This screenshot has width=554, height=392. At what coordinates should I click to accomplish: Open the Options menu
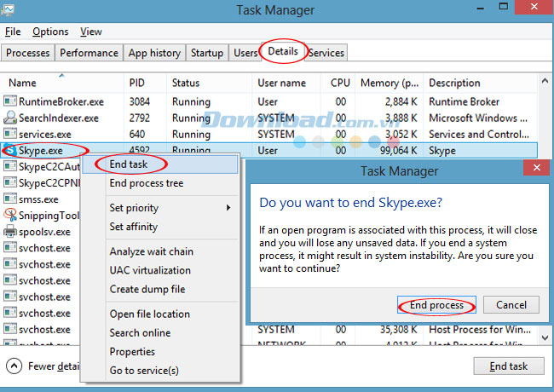50,32
